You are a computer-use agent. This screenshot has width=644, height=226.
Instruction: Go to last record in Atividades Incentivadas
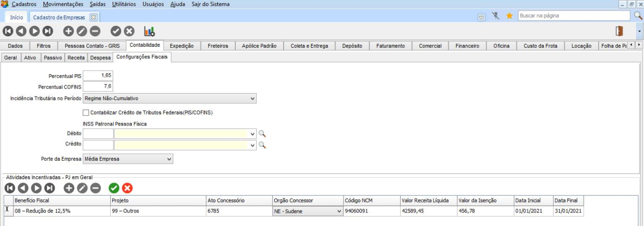50,188
